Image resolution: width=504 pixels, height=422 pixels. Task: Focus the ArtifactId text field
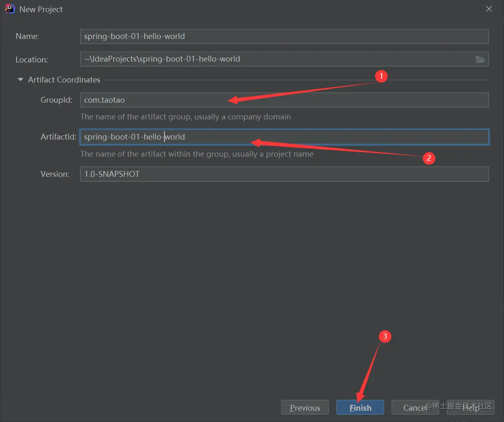284,137
